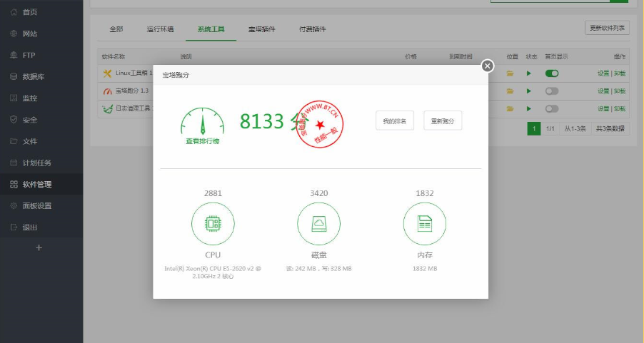Open 数据库 in the sidebar
Image resolution: width=644 pixels, height=343 pixels.
34,77
